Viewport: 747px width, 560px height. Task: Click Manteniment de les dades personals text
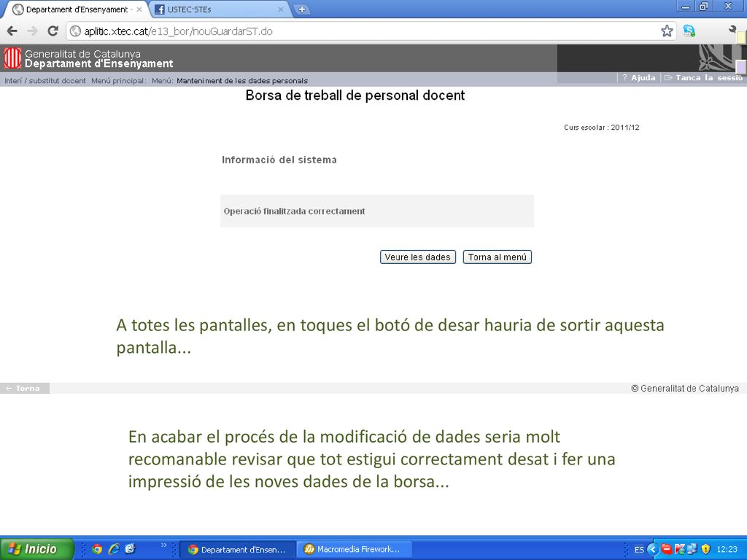(x=242, y=80)
